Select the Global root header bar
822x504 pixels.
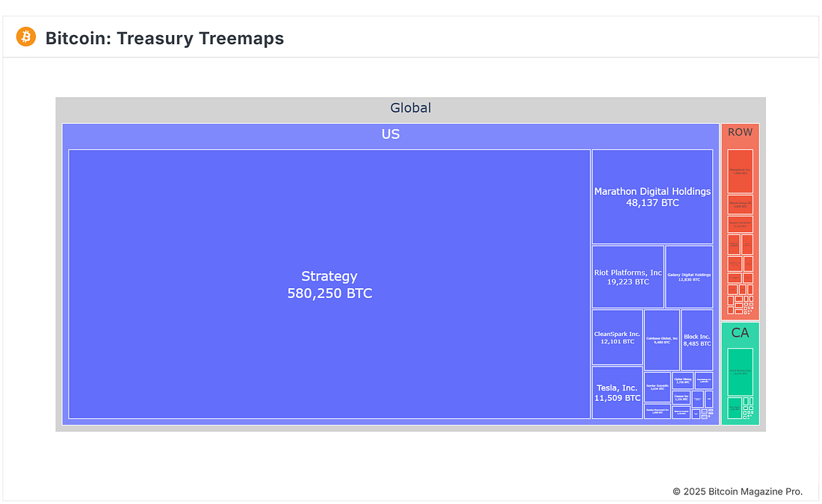coord(410,108)
